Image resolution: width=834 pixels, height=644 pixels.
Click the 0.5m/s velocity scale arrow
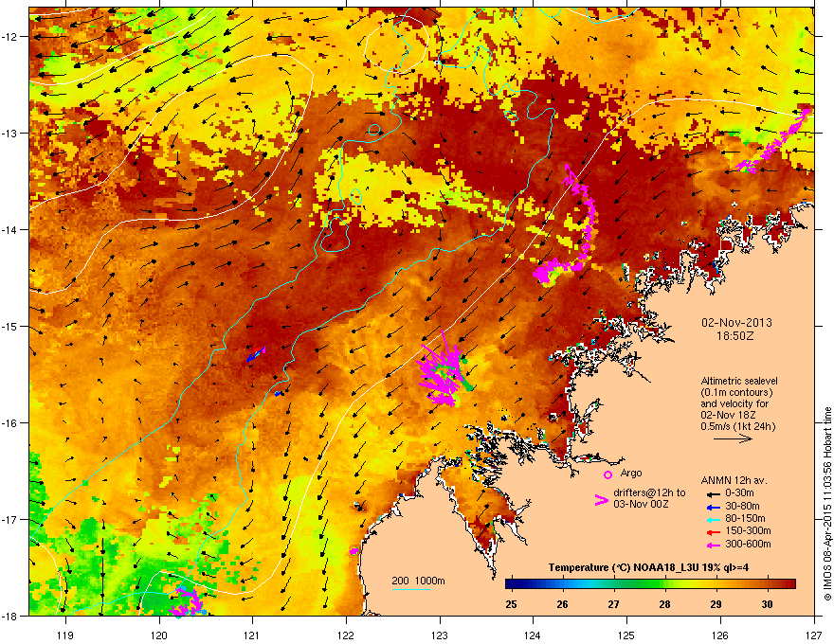pos(733,438)
